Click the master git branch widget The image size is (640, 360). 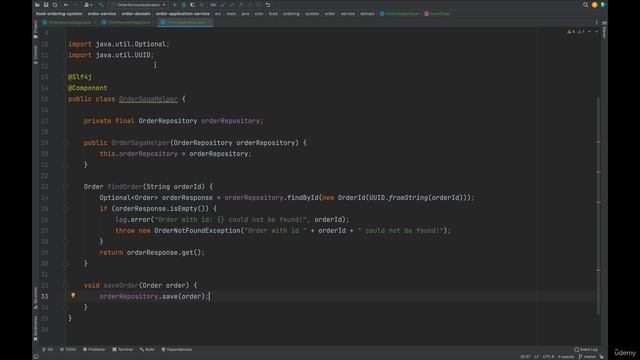pyautogui.click(x=587, y=357)
